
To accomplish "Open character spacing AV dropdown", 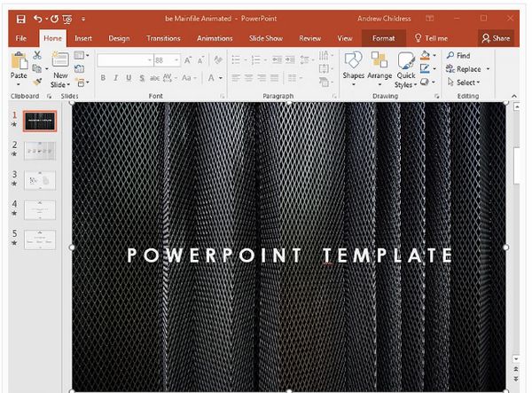I will pos(170,78).
